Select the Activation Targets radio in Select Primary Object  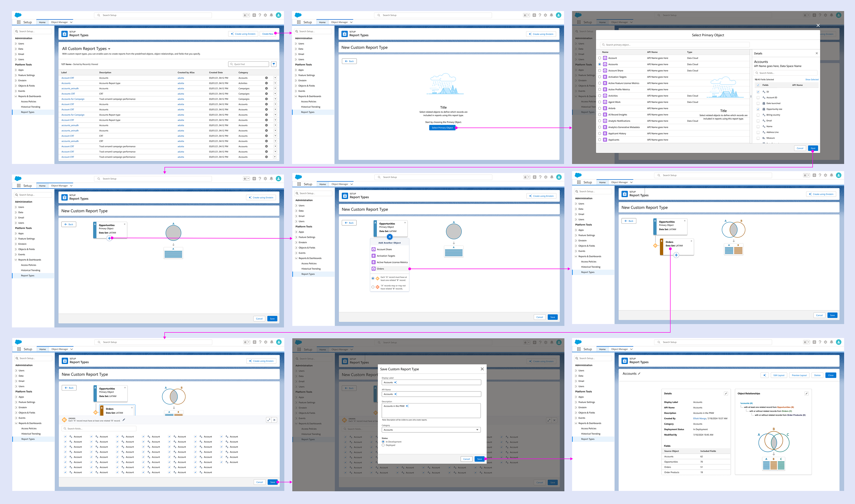[x=599, y=77]
